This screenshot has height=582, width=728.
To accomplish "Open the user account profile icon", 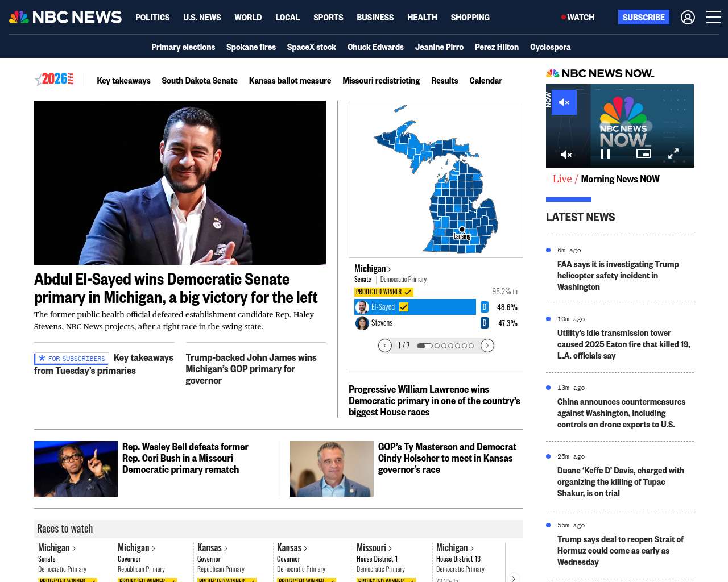I will 688,18.
